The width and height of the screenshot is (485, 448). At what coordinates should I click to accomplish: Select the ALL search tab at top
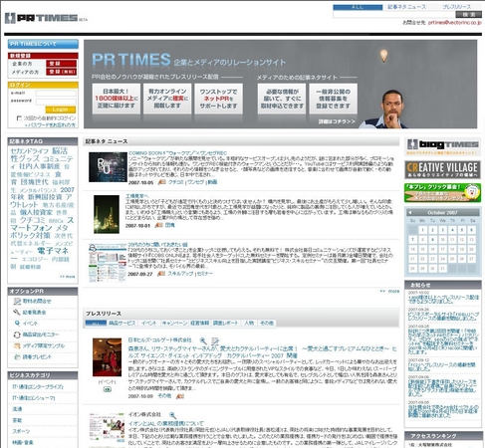(358, 7)
